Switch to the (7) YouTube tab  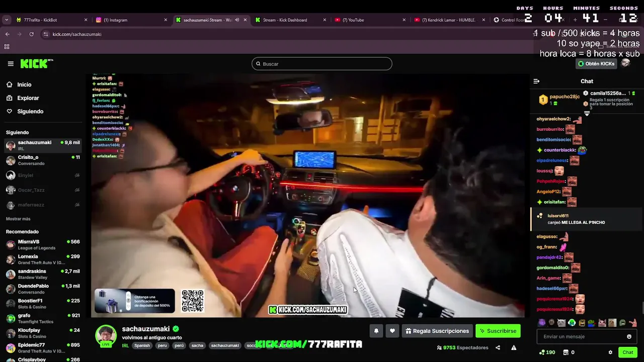click(370, 20)
